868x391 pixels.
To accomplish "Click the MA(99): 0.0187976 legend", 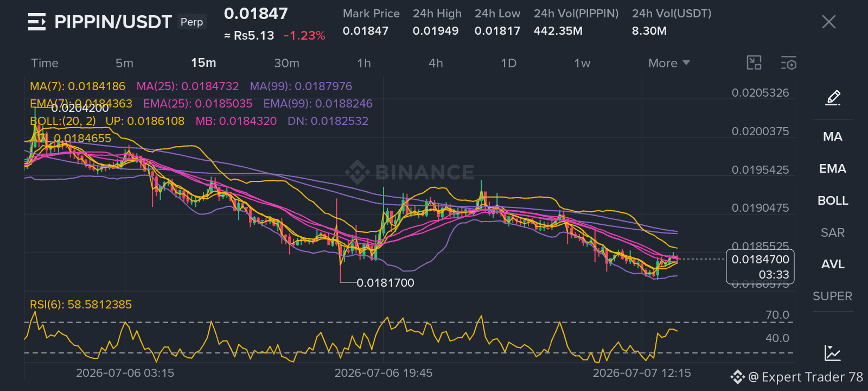I will click(x=301, y=86).
